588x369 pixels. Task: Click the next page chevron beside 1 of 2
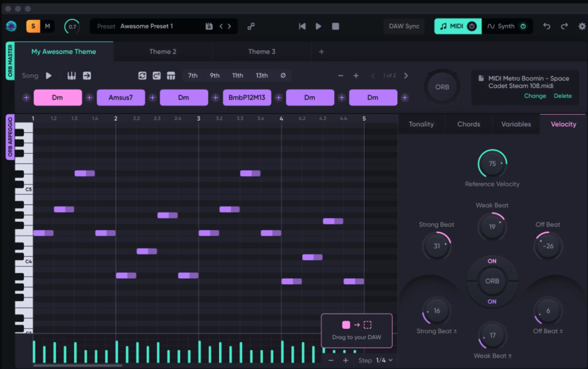(406, 76)
